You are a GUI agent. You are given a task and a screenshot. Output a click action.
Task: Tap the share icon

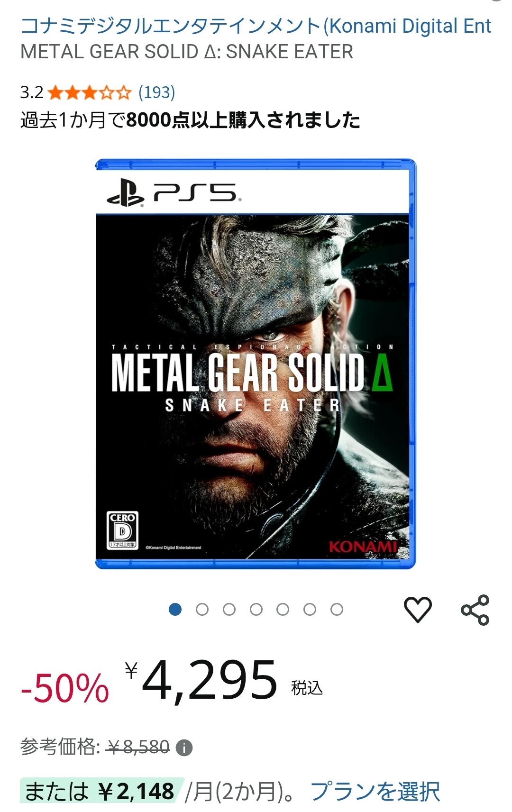(x=475, y=610)
